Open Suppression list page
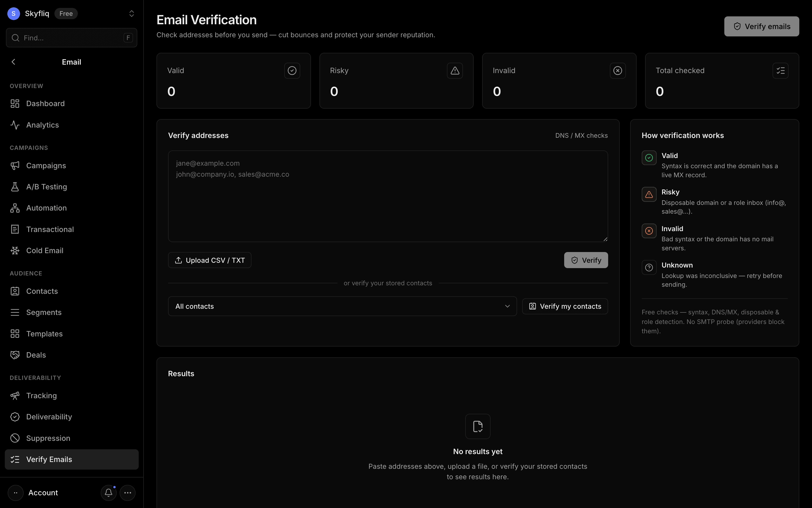 71,438
